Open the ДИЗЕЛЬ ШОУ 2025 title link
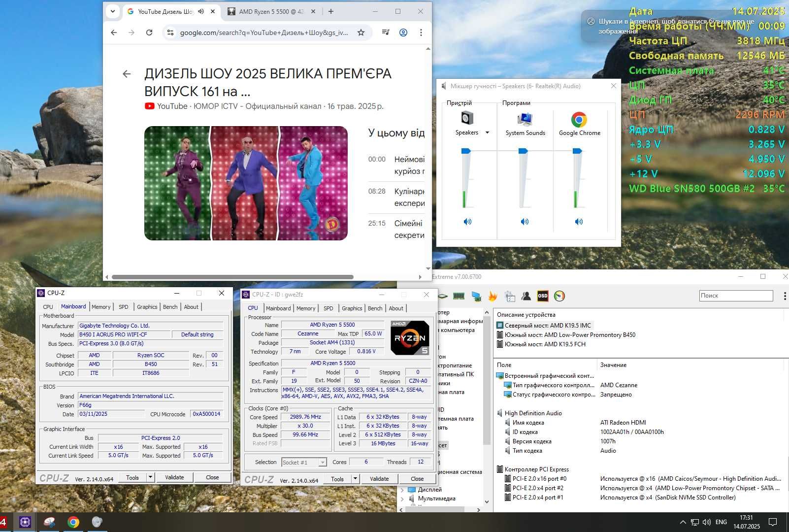Image resolution: width=789 pixels, height=532 pixels. point(268,82)
